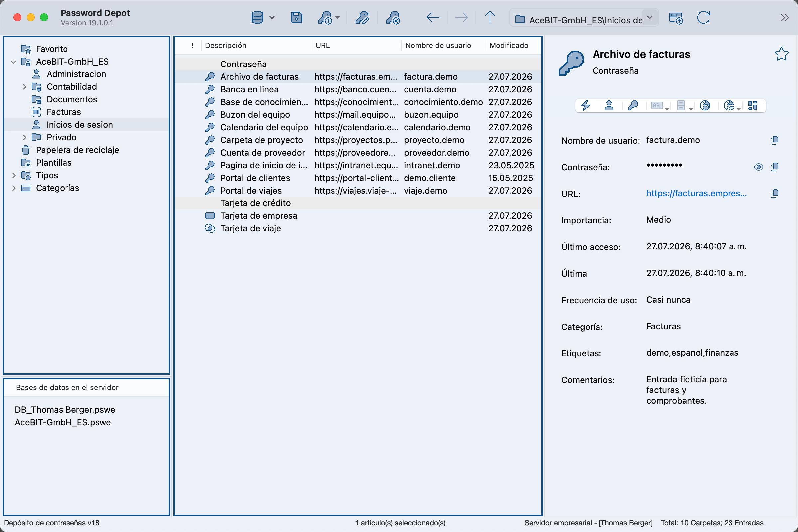Click the key icon in details toolbar
The image size is (798, 532).
coord(633,105)
